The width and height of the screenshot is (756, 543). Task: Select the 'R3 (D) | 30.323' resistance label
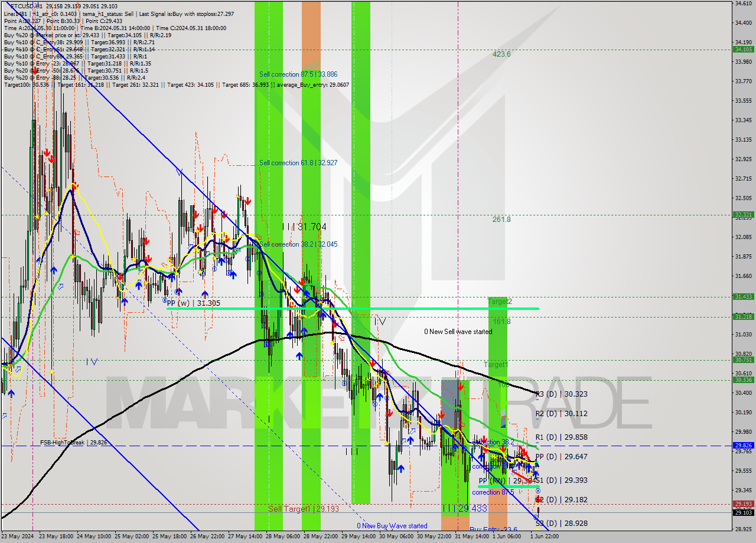562,394
